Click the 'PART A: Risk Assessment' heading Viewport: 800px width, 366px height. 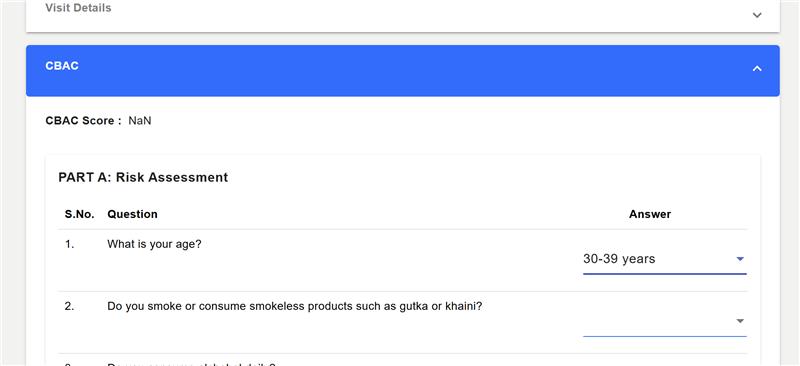143,177
